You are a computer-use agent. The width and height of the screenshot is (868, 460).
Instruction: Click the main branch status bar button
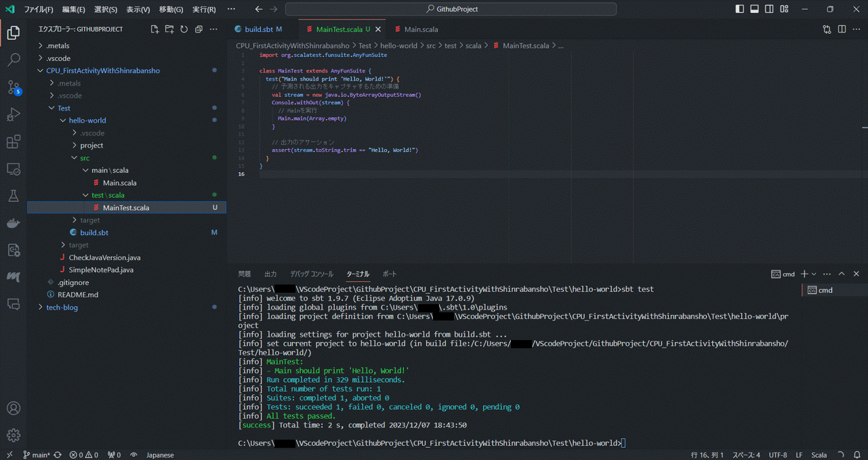point(37,455)
